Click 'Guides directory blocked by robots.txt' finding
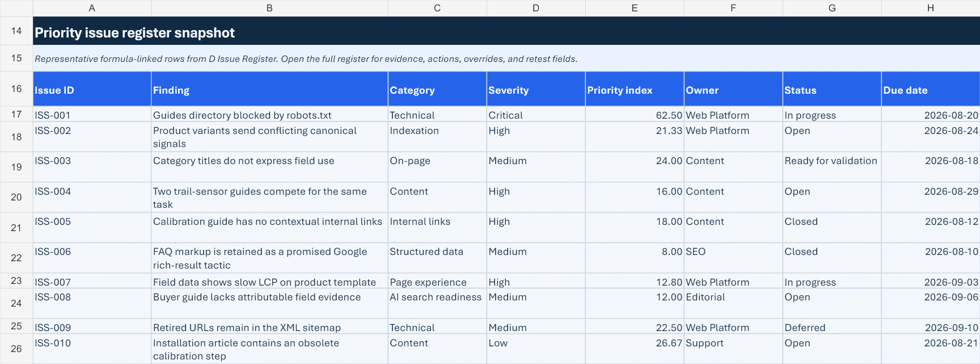Viewport: 980px width, 364px height. pyautogui.click(x=269, y=114)
